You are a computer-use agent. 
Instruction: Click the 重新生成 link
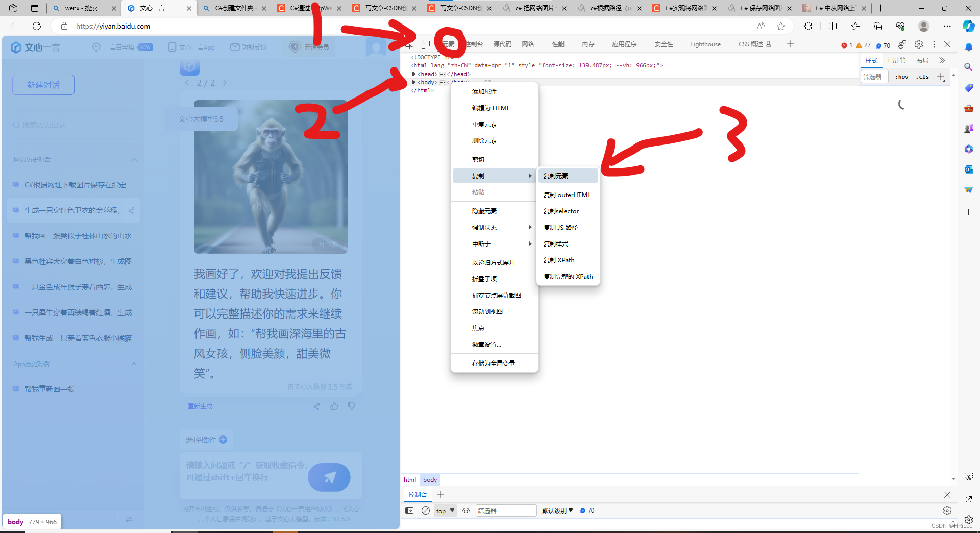click(x=200, y=406)
